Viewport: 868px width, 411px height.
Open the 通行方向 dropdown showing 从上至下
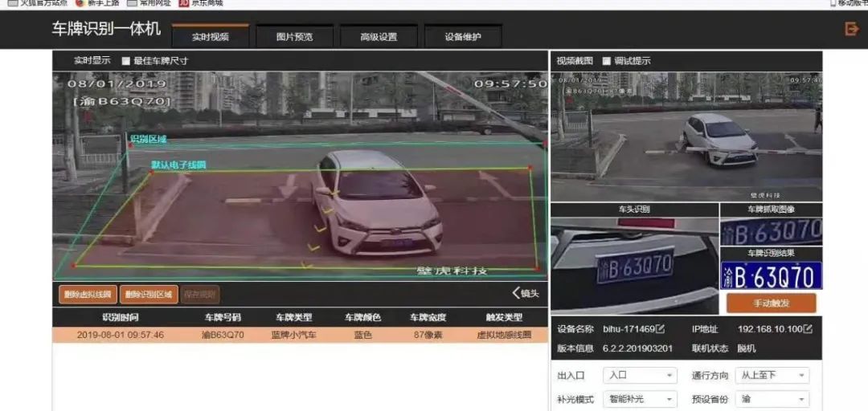(772, 375)
